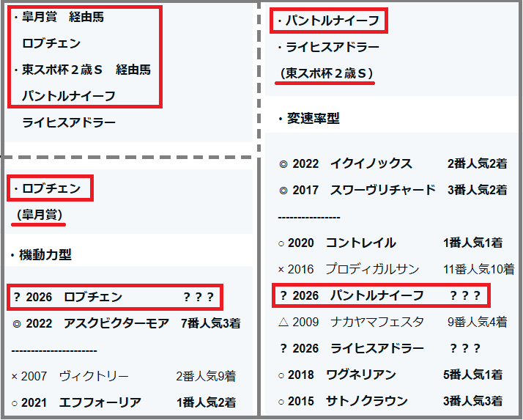The width and height of the screenshot is (523, 420).
Task: Select 'ロブチェン' listed under 皐月賞 経由馬
Action: (x=51, y=43)
